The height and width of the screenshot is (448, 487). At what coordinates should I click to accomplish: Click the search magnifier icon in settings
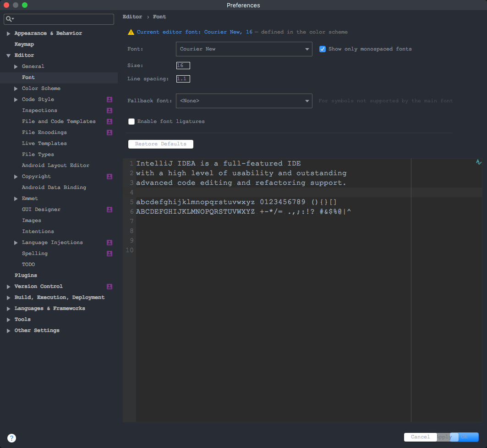9,19
